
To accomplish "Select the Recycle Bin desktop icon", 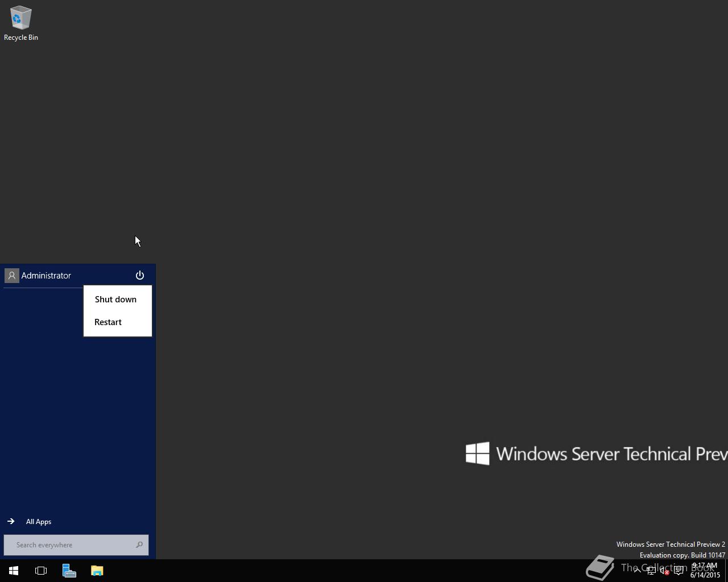I will [21, 23].
